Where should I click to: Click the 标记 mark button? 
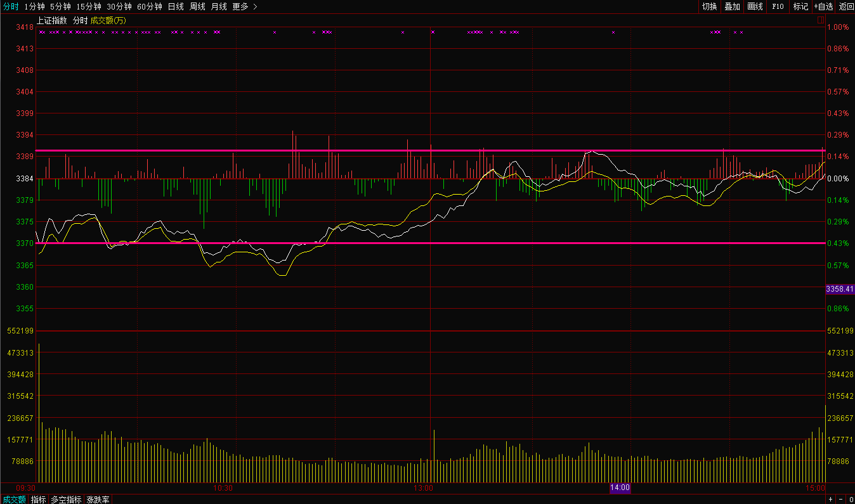(800, 6)
